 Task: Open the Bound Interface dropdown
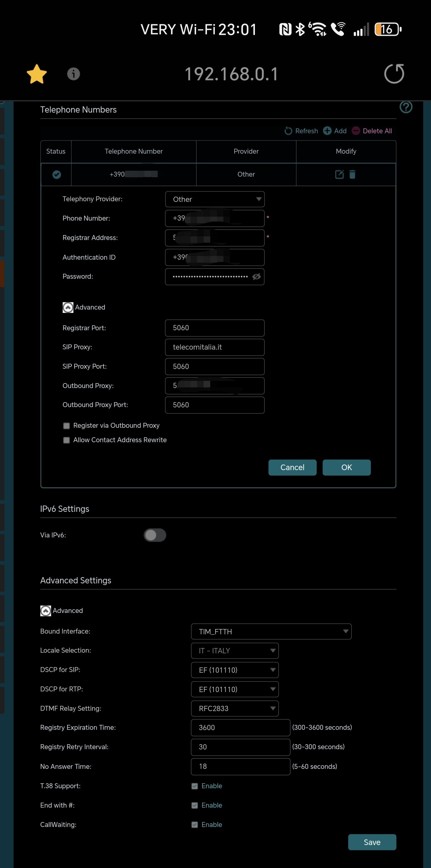click(x=271, y=631)
